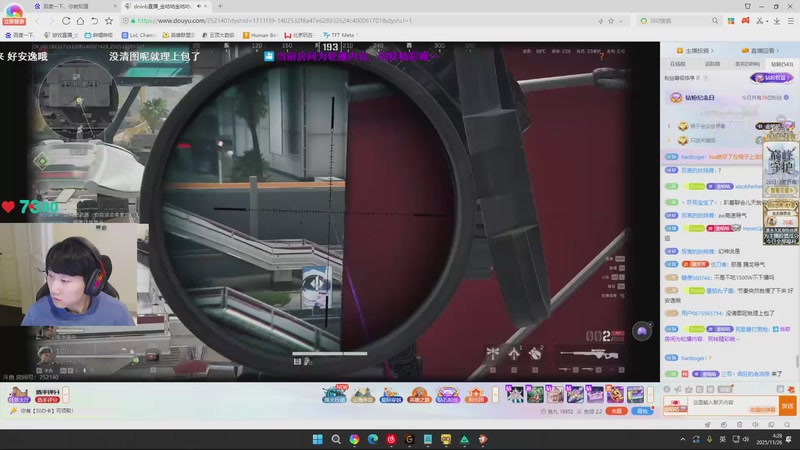
Task: Open the browser hamburger menu
Action: tap(790, 21)
